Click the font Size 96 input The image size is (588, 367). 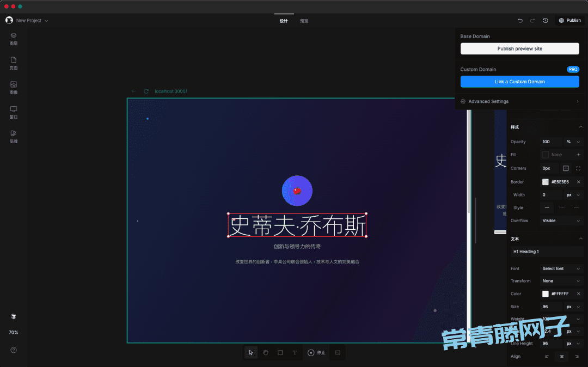pos(551,307)
